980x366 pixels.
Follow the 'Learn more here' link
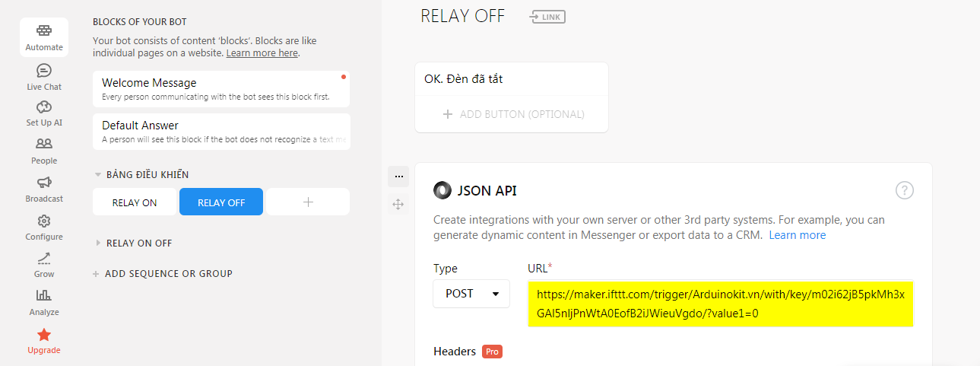(x=262, y=53)
